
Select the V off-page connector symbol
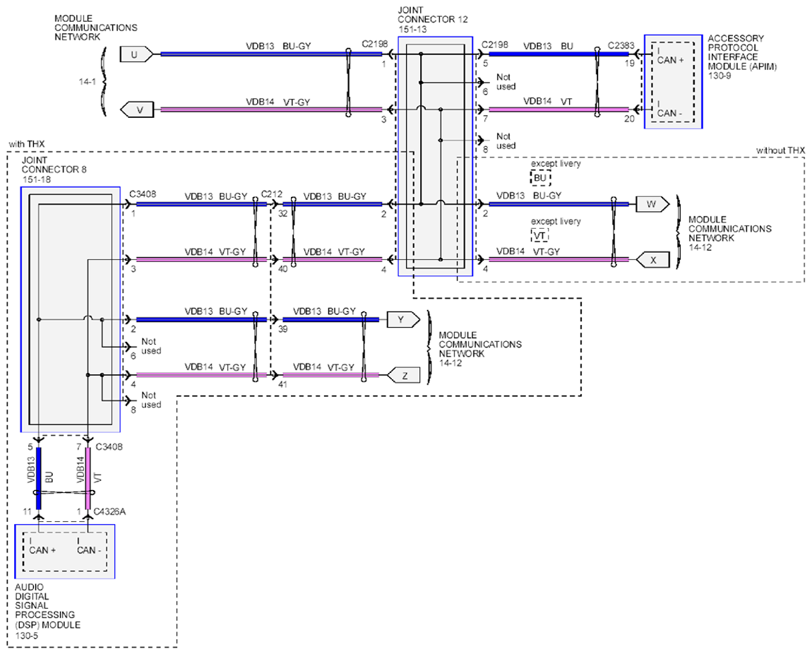(x=137, y=109)
